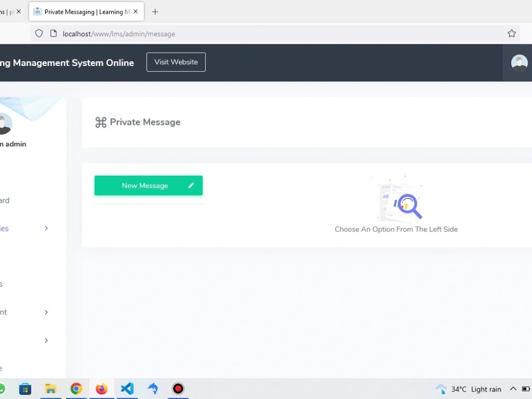Click the red record app in taskbar
Viewport: 532px width, 399px height.
(178, 388)
